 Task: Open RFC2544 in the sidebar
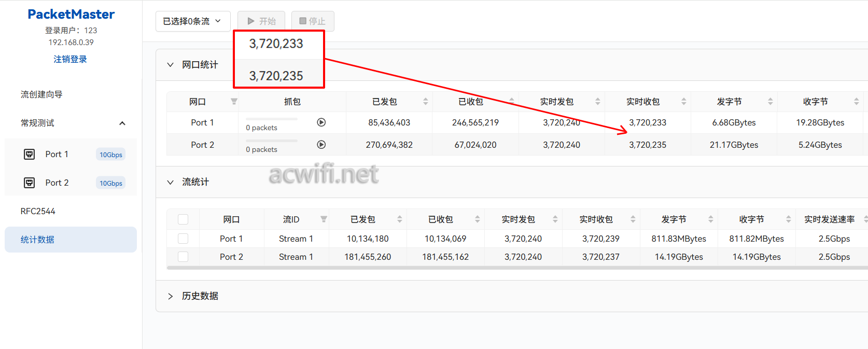click(38, 211)
